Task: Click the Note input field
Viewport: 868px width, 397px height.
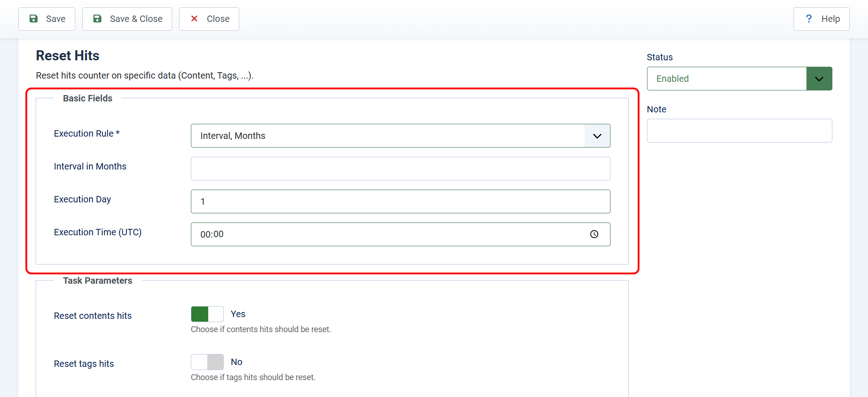Action: click(739, 131)
